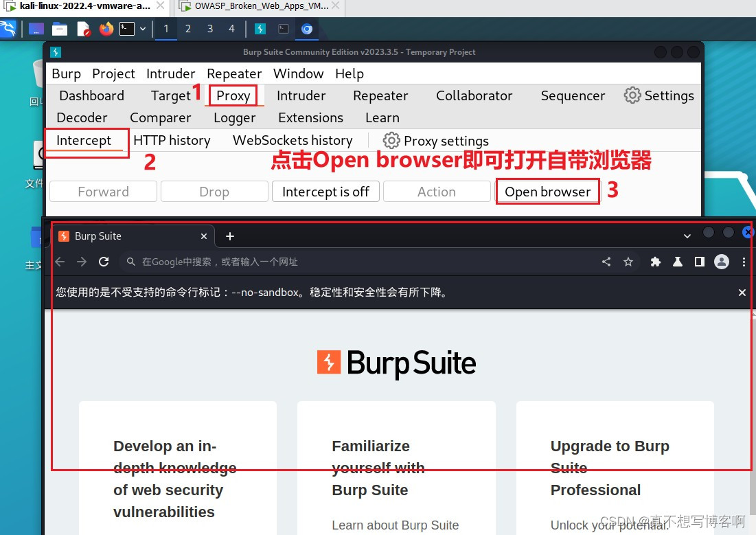Click the browser back arrow icon

click(x=60, y=262)
